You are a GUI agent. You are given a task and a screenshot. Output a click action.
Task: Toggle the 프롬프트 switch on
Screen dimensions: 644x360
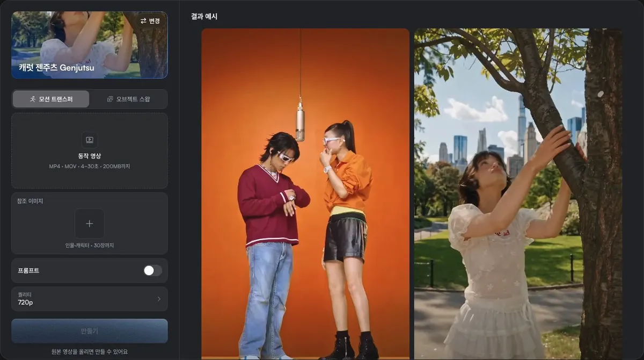(152, 270)
